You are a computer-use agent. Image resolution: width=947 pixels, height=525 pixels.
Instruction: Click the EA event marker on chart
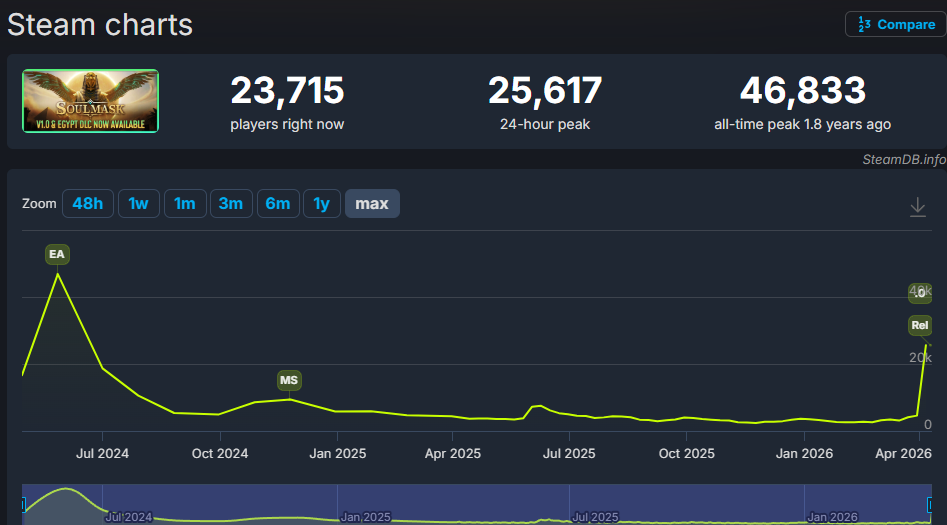(x=57, y=255)
